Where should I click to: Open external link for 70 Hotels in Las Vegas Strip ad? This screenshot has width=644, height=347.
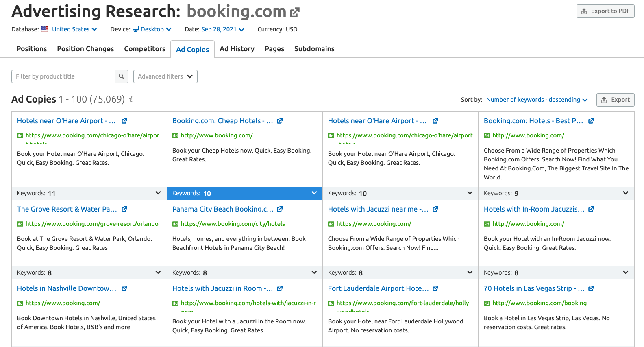click(591, 288)
